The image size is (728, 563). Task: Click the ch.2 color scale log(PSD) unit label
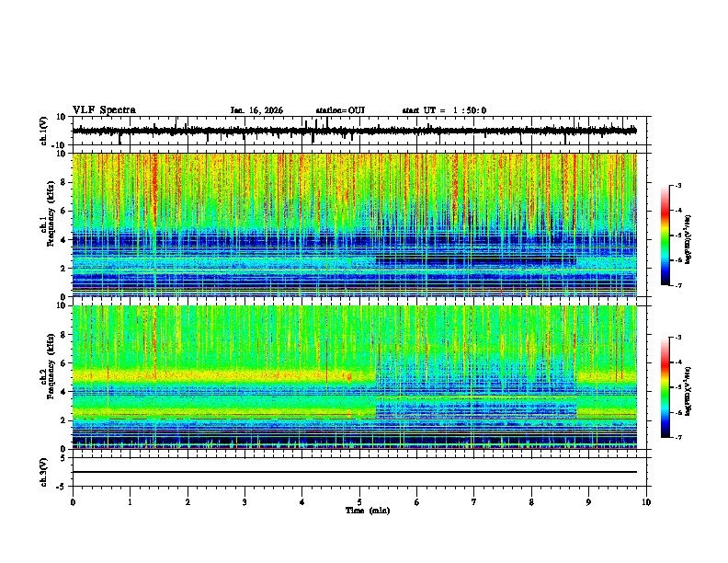[x=688, y=391]
